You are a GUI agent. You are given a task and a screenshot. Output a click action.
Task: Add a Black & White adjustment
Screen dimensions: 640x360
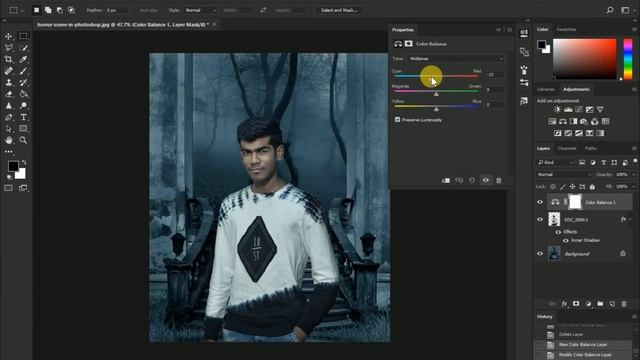pyautogui.click(x=573, y=121)
